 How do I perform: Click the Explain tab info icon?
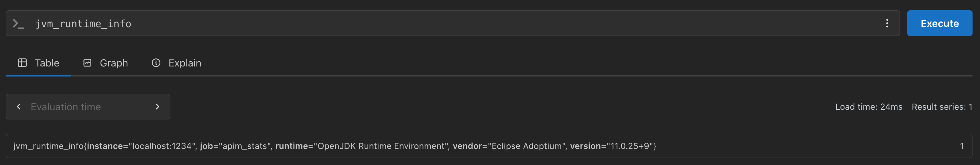tap(156, 63)
